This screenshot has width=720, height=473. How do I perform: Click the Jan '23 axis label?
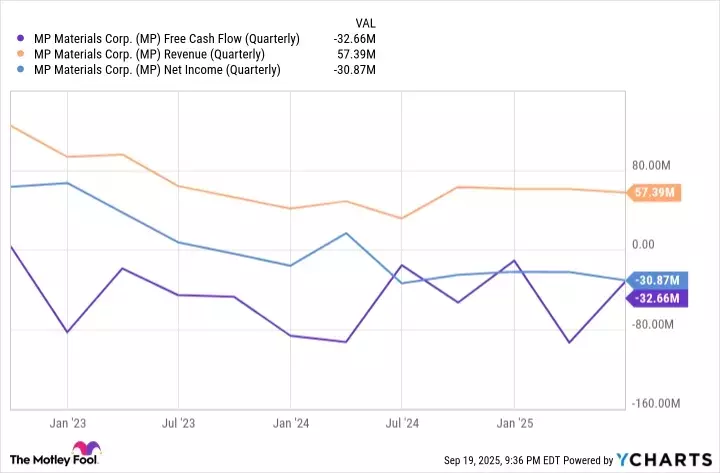tap(67, 423)
